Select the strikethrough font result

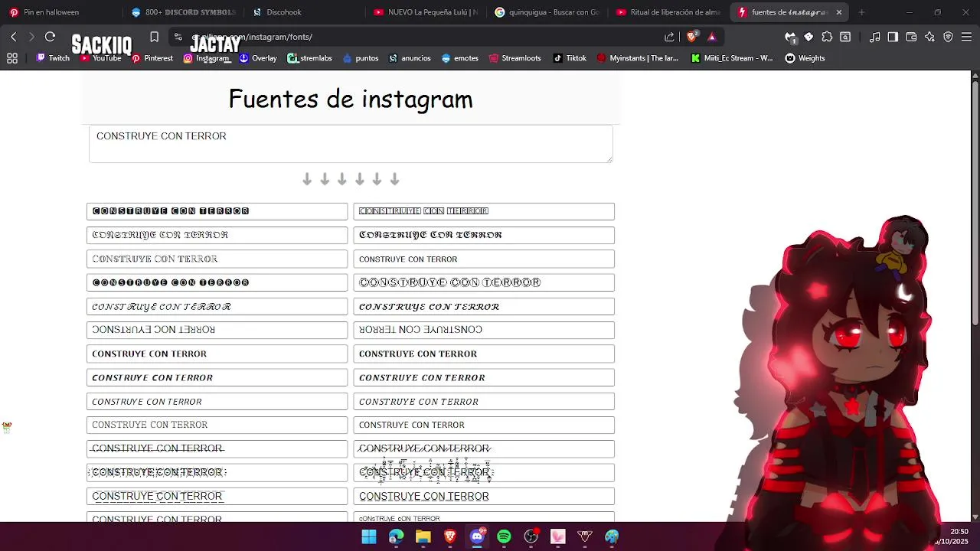tap(217, 448)
